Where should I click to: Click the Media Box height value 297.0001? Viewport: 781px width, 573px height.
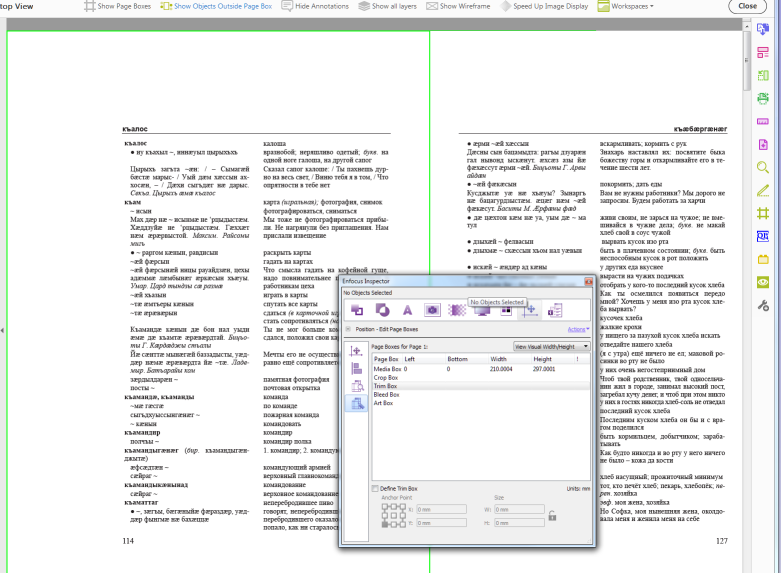click(544, 369)
